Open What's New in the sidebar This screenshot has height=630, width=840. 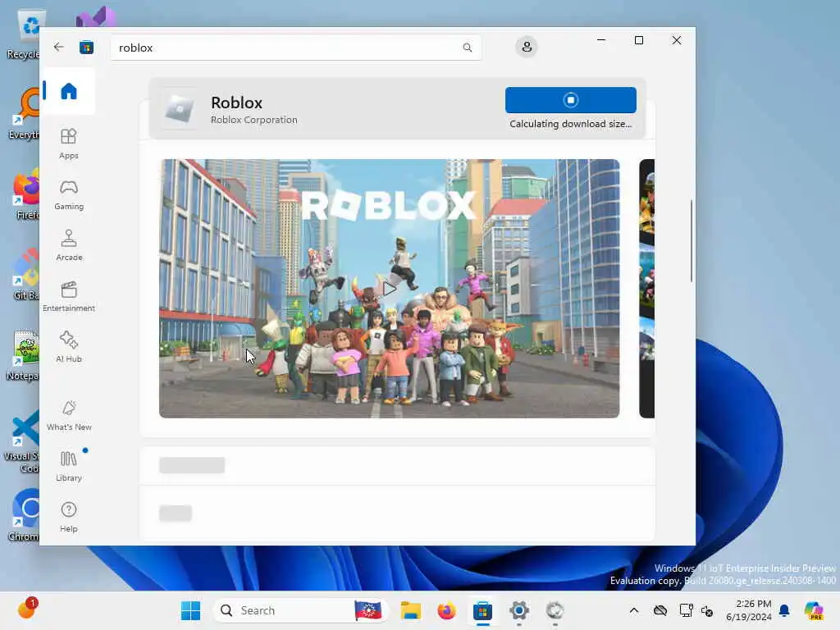(x=69, y=415)
